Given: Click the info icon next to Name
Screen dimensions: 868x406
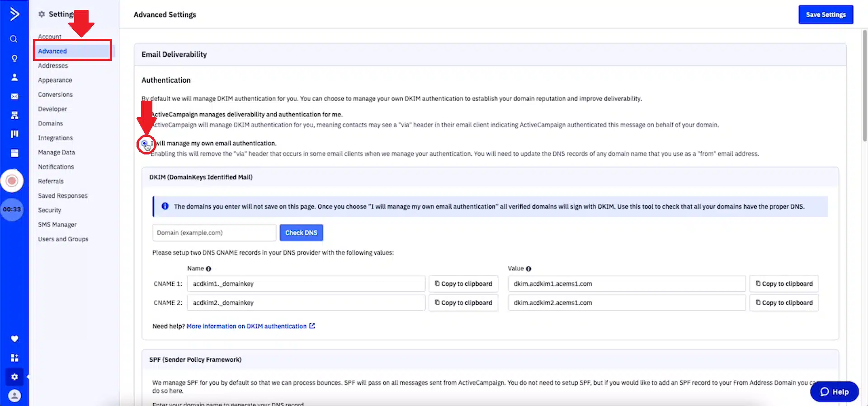Looking at the screenshot, I should tap(208, 269).
